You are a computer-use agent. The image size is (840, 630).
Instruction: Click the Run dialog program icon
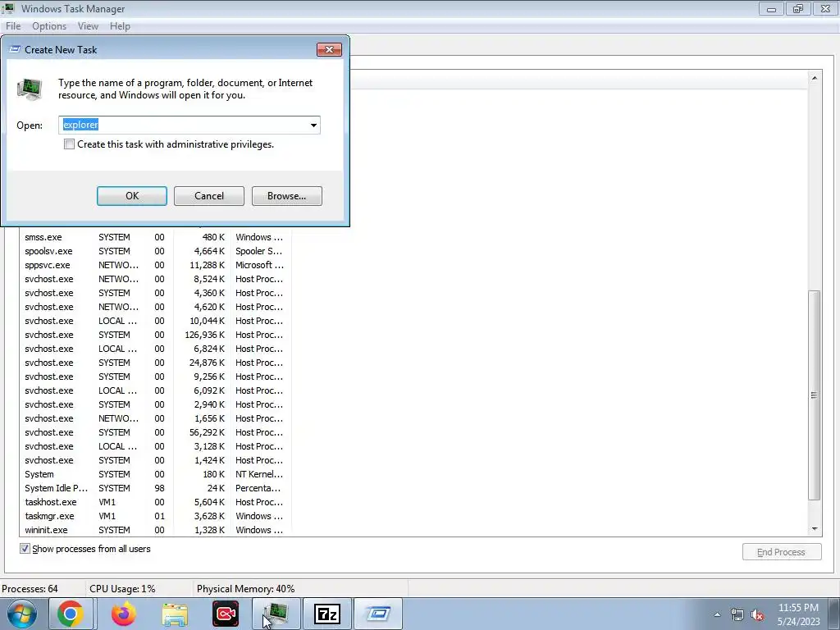(30, 89)
